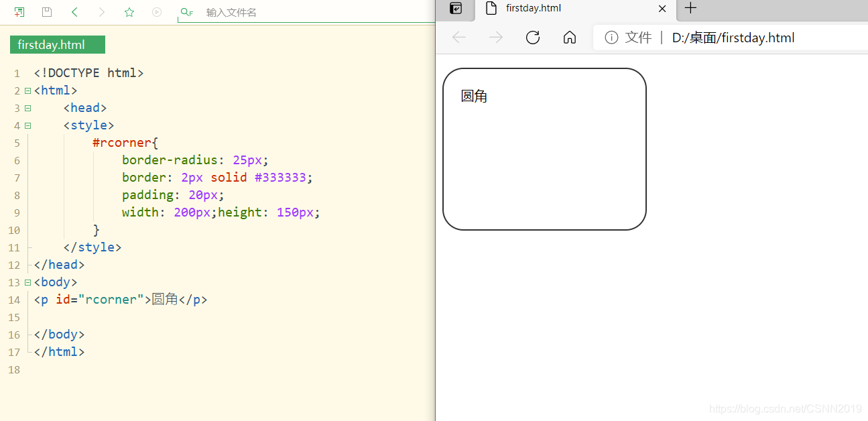
Task: Click the browser back arrow button
Action: point(459,38)
